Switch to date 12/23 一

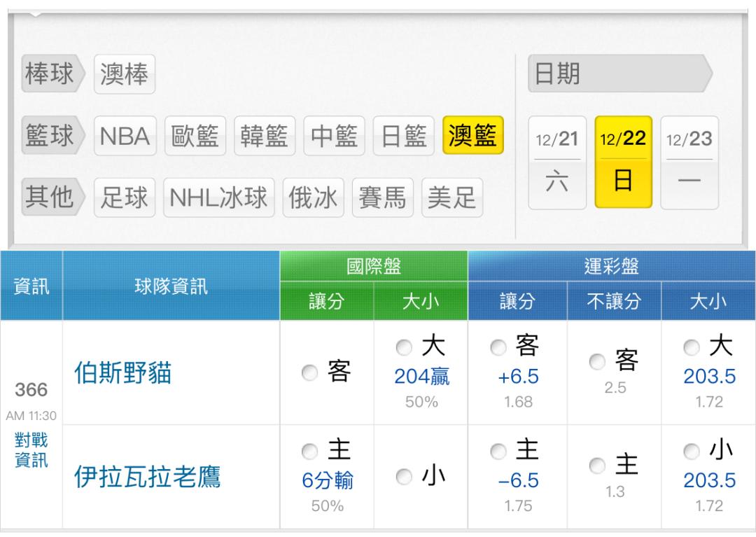pyautogui.click(x=689, y=162)
